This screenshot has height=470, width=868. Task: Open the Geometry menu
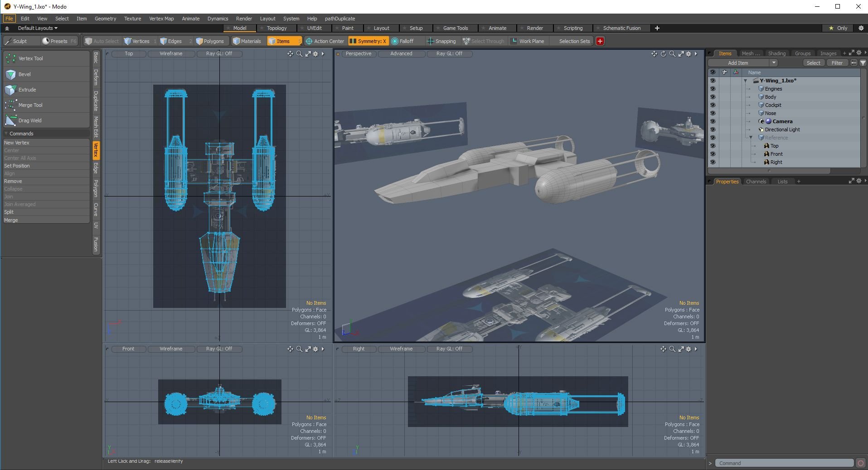pos(106,19)
